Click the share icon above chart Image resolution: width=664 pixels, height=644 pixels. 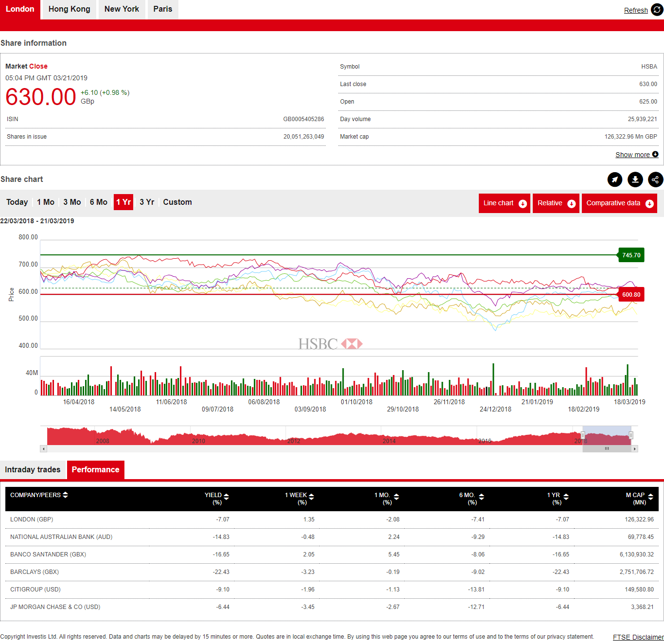655,179
